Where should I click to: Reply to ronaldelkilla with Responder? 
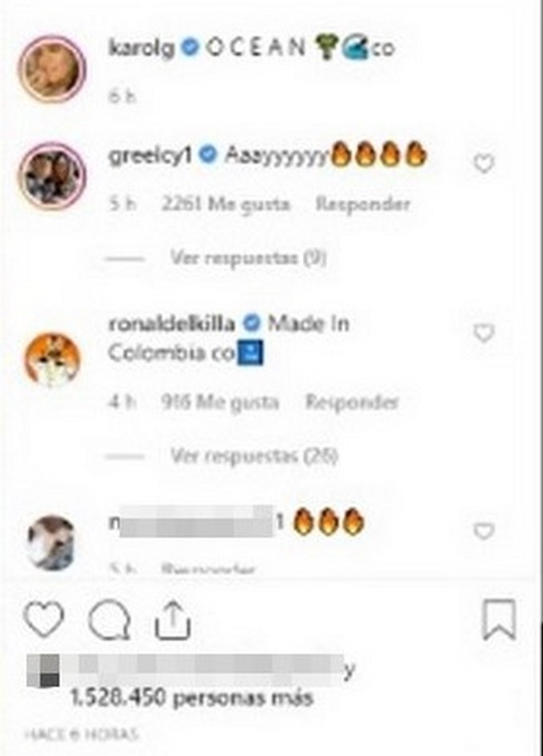(x=352, y=402)
